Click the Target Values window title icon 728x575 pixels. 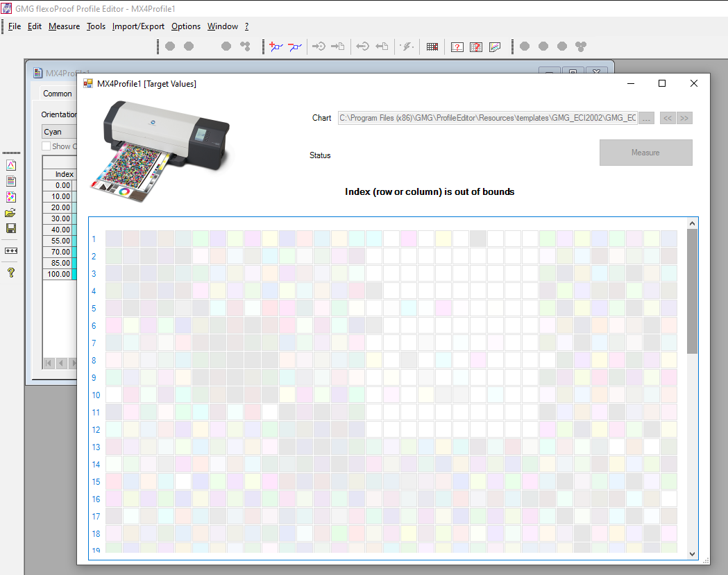point(87,83)
